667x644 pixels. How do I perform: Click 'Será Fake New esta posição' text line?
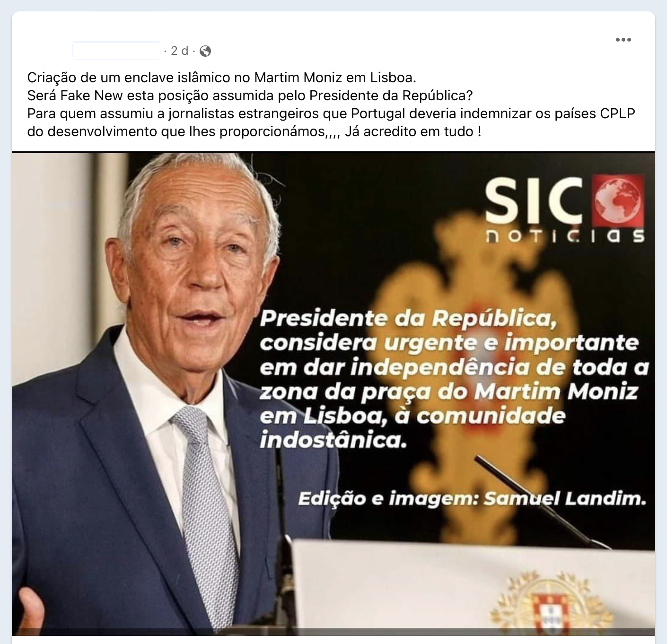pos(116,95)
